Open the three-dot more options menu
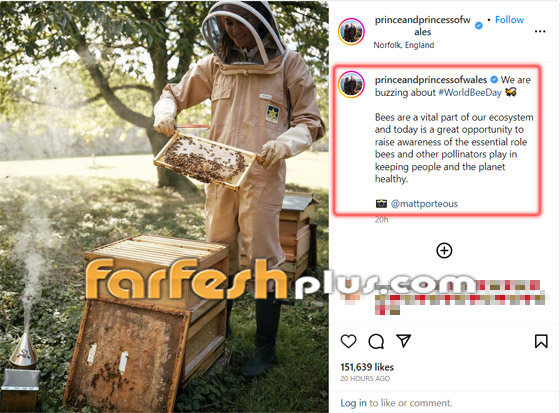 point(540,31)
